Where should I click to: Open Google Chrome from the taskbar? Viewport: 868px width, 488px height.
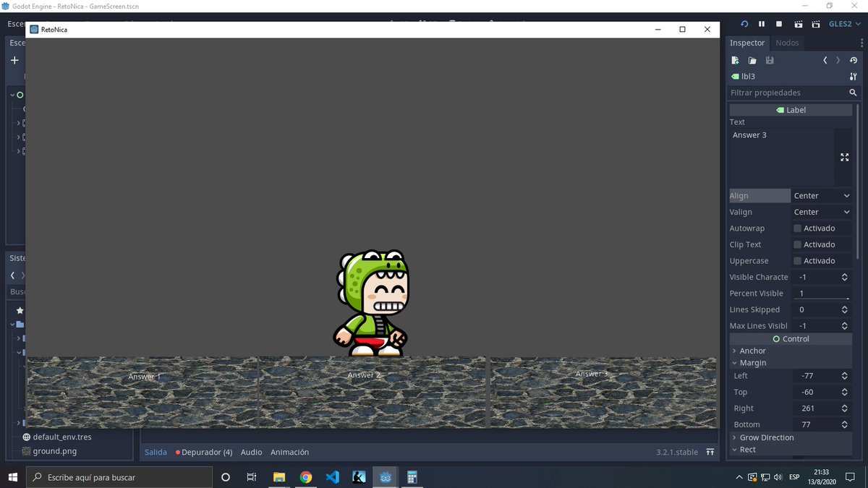306,477
